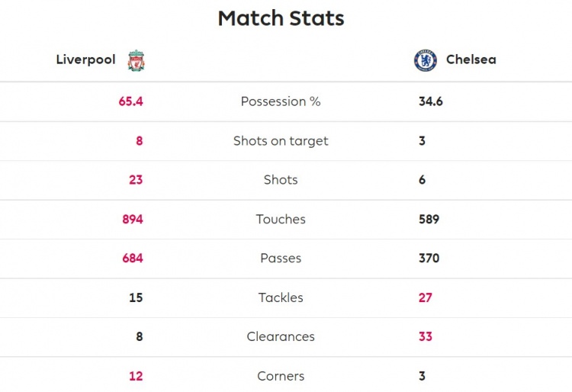Click Liverpool's 65.4 possession value
This screenshot has height=392, width=572.
[x=130, y=101]
